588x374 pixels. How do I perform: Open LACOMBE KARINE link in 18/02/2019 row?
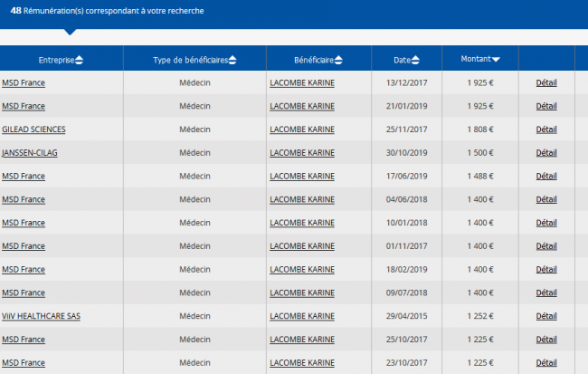coord(302,270)
